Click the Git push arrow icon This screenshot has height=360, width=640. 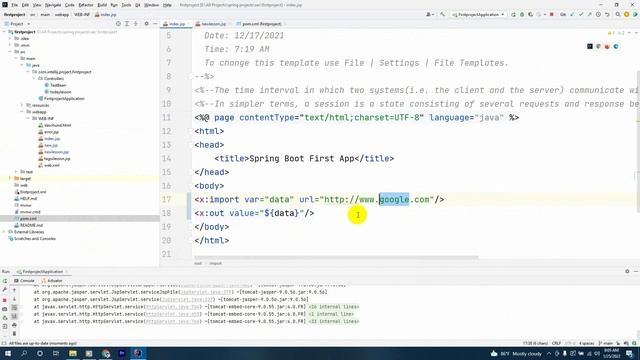589,14
